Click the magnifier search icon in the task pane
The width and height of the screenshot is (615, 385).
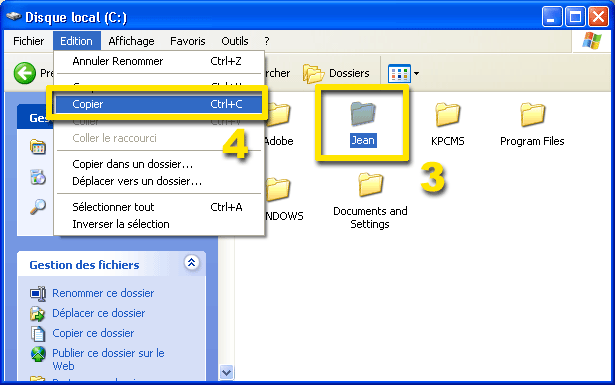38,207
